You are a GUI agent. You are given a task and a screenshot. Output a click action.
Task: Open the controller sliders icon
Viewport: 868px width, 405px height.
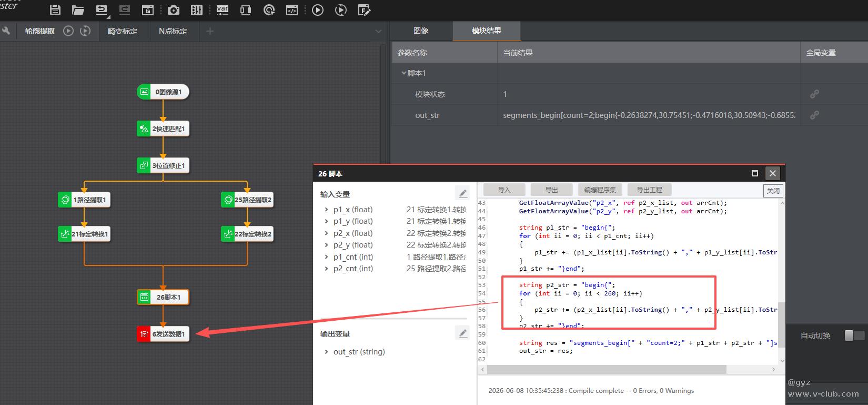196,10
